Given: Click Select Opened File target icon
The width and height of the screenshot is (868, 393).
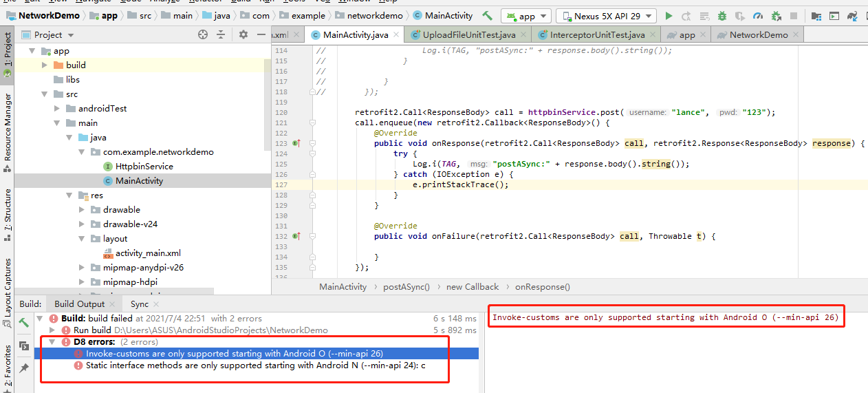Looking at the screenshot, I should pyautogui.click(x=202, y=34).
